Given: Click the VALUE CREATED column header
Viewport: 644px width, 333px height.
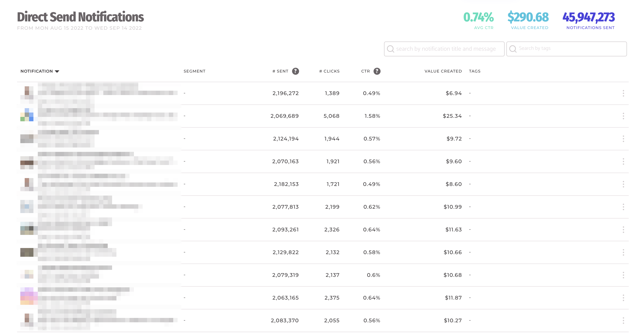Looking at the screenshot, I should [443, 71].
